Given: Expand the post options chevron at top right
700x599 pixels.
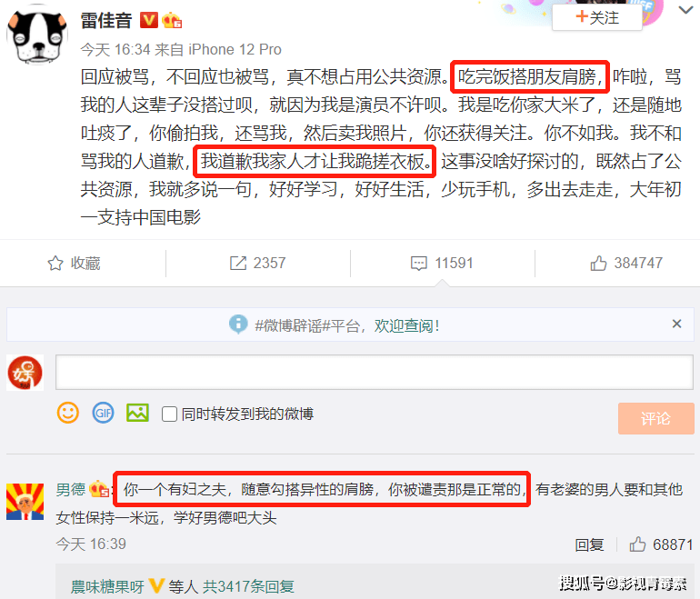Looking at the screenshot, I should [685, 10].
